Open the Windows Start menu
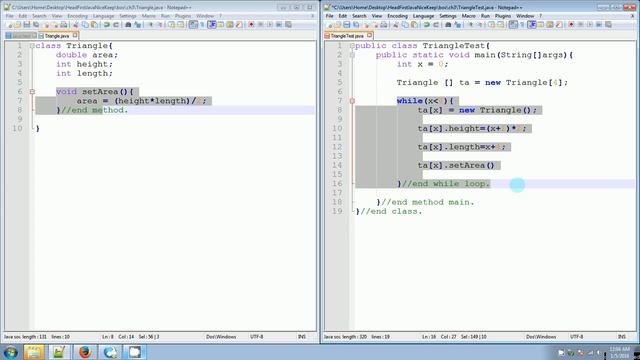 click(x=10, y=352)
